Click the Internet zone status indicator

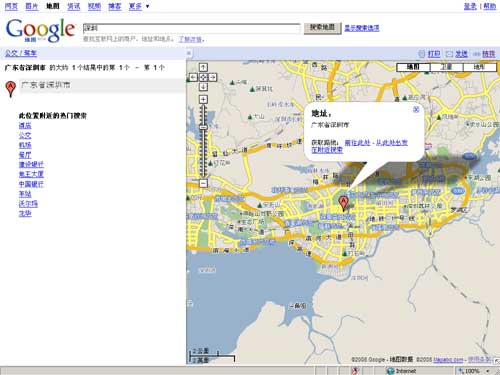(401, 371)
